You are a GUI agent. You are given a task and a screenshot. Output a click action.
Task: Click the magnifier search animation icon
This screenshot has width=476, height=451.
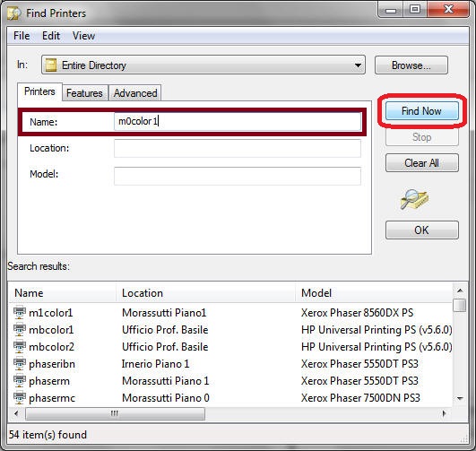click(x=414, y=199)
